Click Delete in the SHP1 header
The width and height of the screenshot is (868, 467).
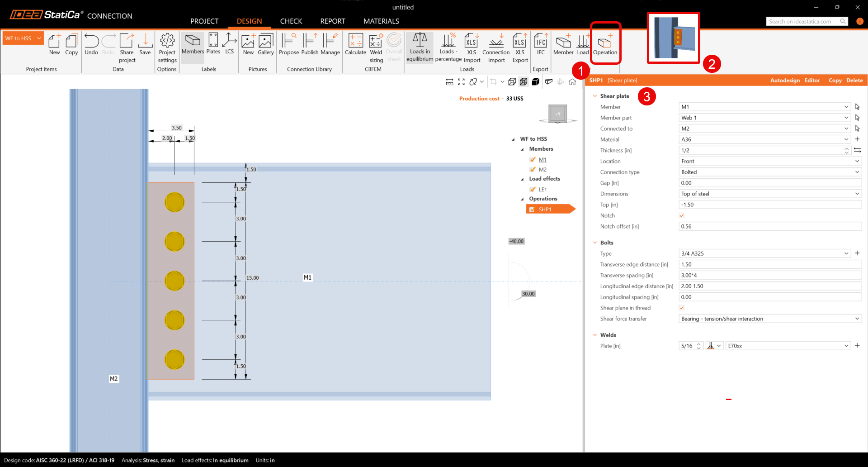854,81
